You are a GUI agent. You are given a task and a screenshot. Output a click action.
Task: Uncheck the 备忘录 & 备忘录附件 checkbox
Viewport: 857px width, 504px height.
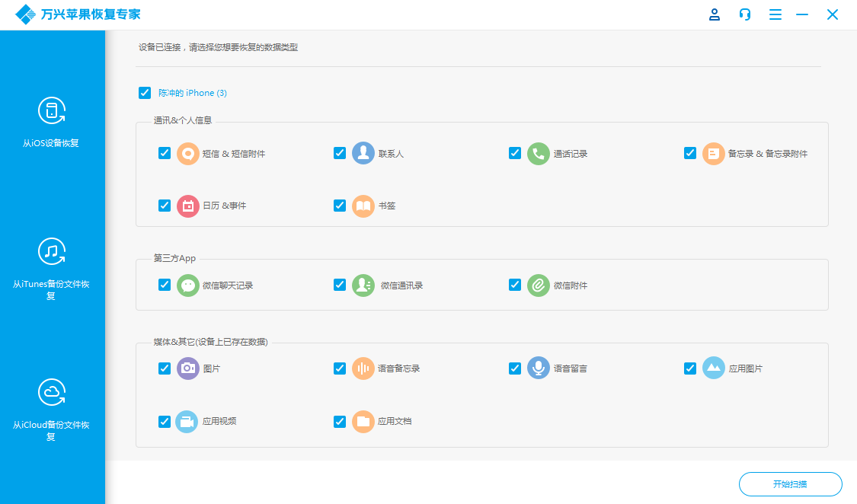(690, 153)
